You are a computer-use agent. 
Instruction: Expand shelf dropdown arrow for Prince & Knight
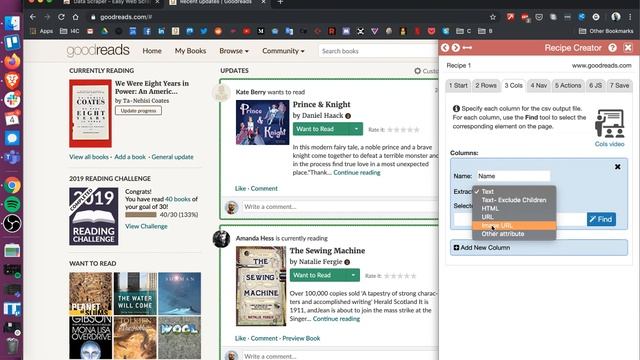(356, 129)
